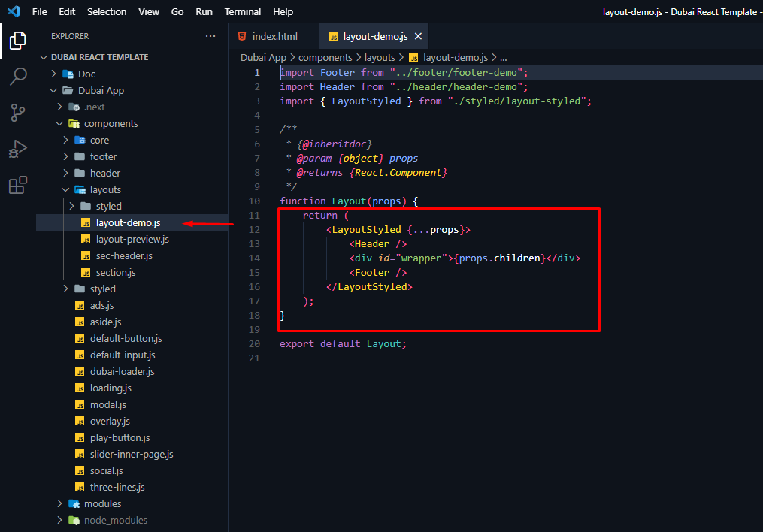Expand the header folder chevron

point(65,173)
